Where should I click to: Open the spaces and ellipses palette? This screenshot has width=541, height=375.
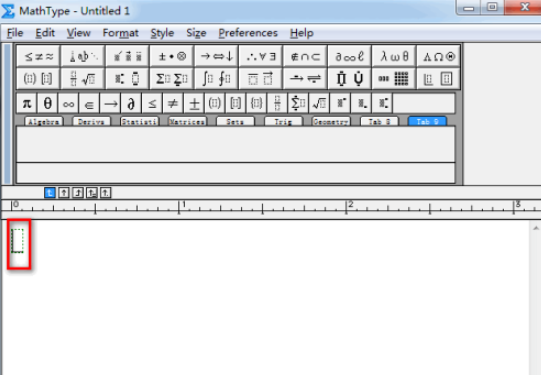point(83,56)
